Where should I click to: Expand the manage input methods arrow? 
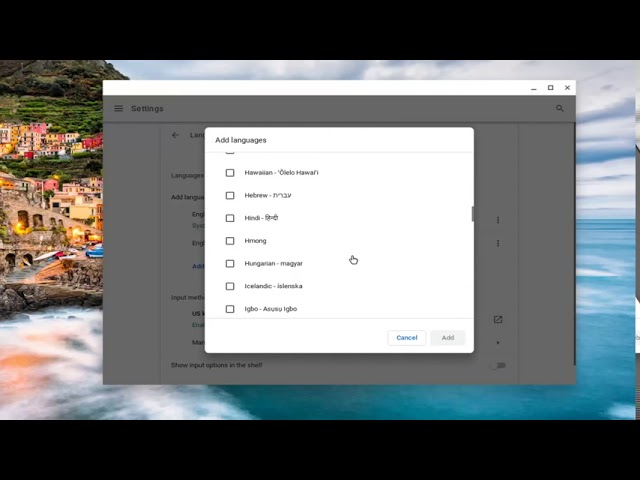[498, 342]
